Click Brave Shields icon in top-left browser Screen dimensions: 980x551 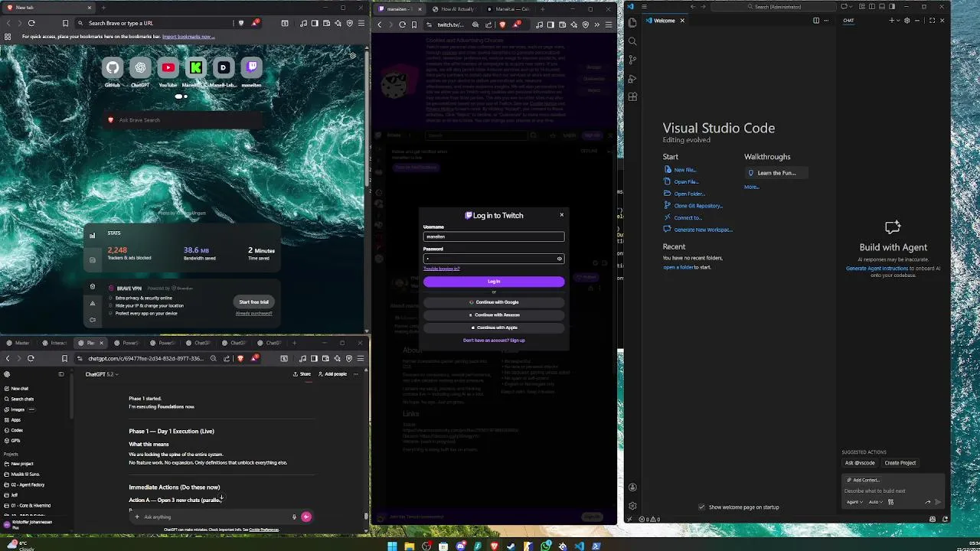241,23
